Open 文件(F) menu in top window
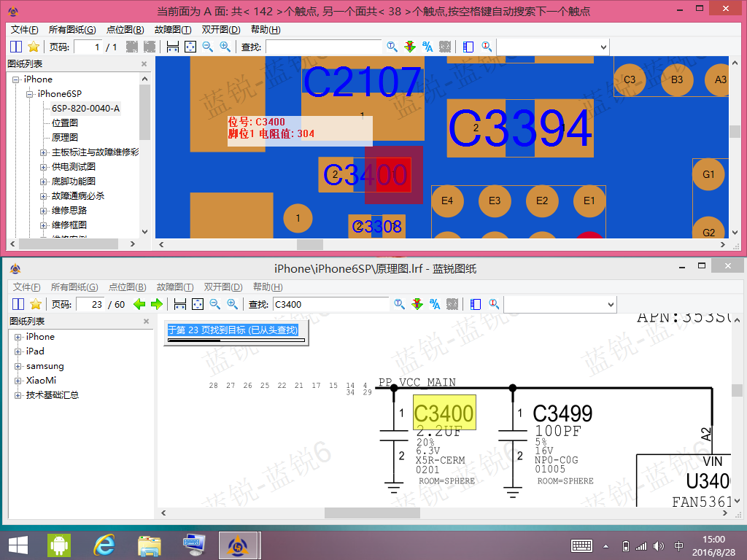The width and height of the screenshot is (747, 560). (x=24, y=29)
